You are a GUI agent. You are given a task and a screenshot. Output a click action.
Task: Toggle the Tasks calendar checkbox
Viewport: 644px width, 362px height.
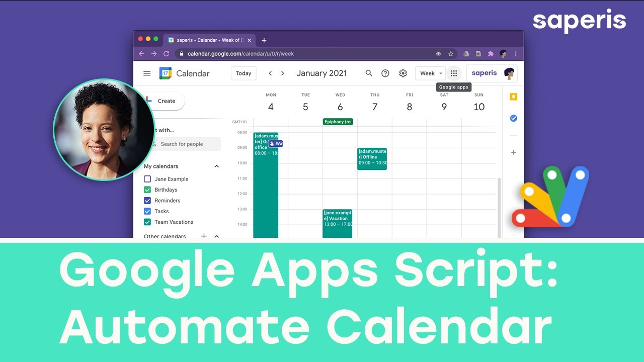pyautogui.click(x=147, y=211)
